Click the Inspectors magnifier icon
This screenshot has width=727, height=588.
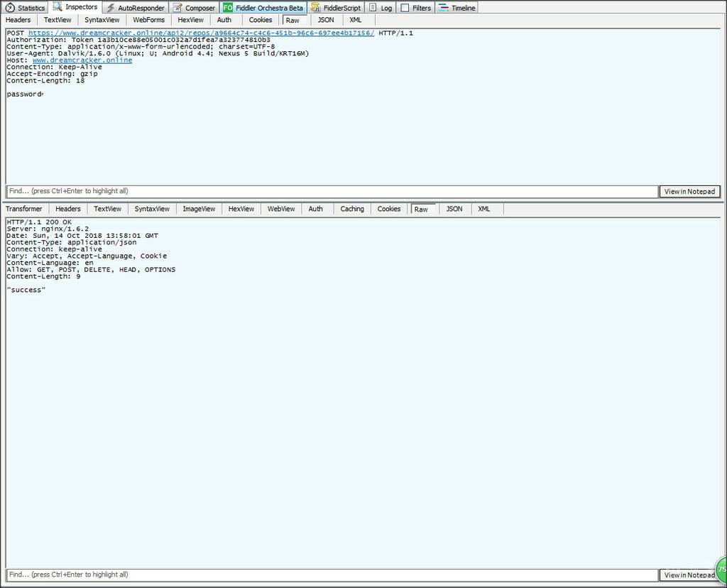(57, 6)
